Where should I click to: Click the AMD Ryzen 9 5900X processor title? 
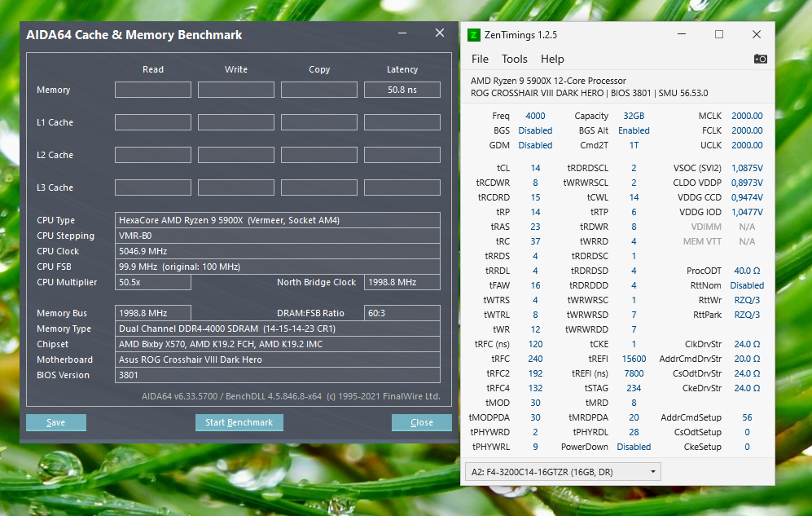(x=548, y=81)
